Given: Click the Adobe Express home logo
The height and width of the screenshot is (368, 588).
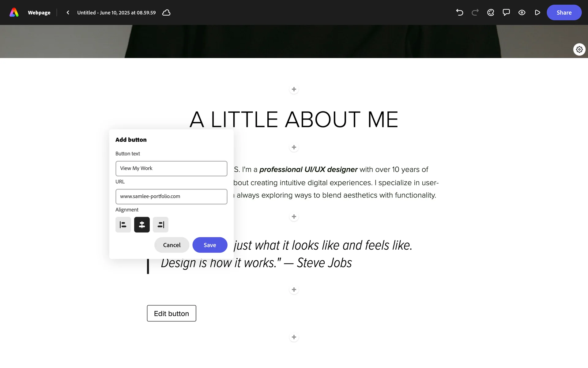Looking at the screenshot, I should tap(14, 13).
